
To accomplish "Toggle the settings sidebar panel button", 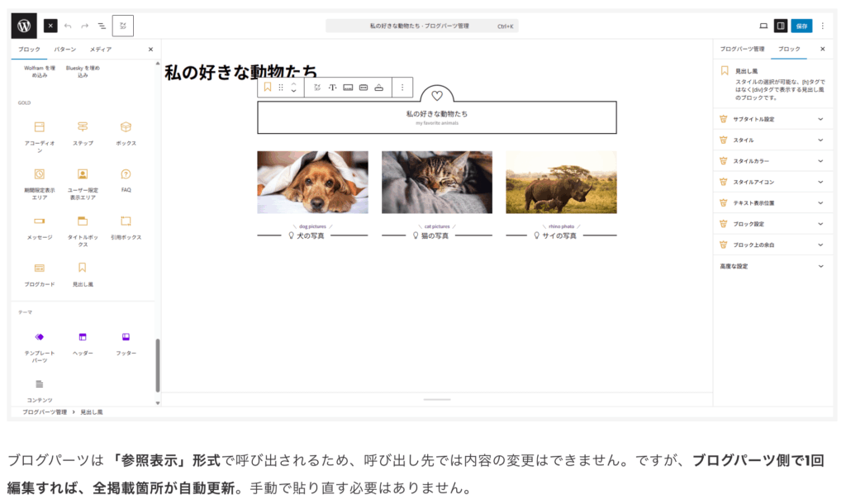I will click(x=780, y=26).
